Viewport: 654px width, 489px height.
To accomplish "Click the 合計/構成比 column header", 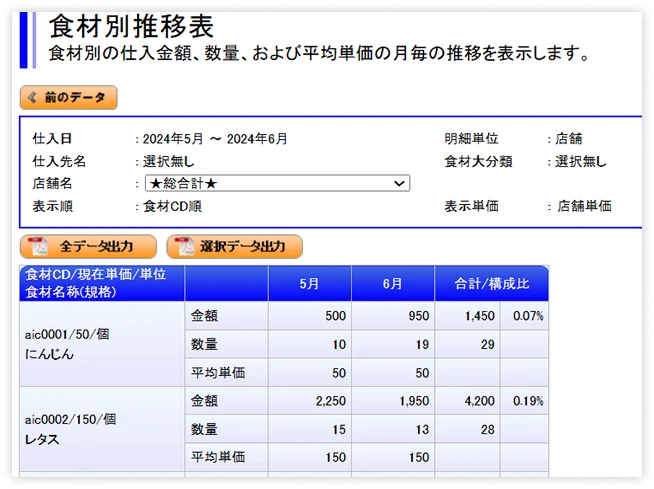I will coord(492,283).
